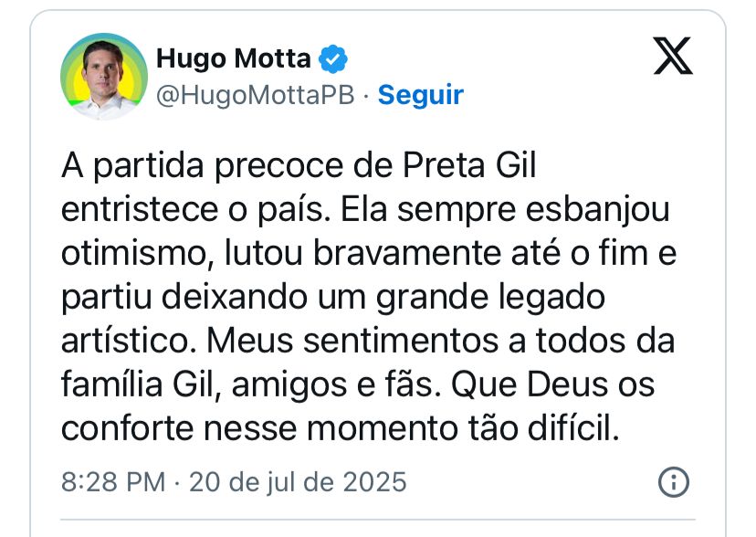The image size is (756, 537).
Task: Open Hugo Motta's profile picture
Action: [104, 76]
